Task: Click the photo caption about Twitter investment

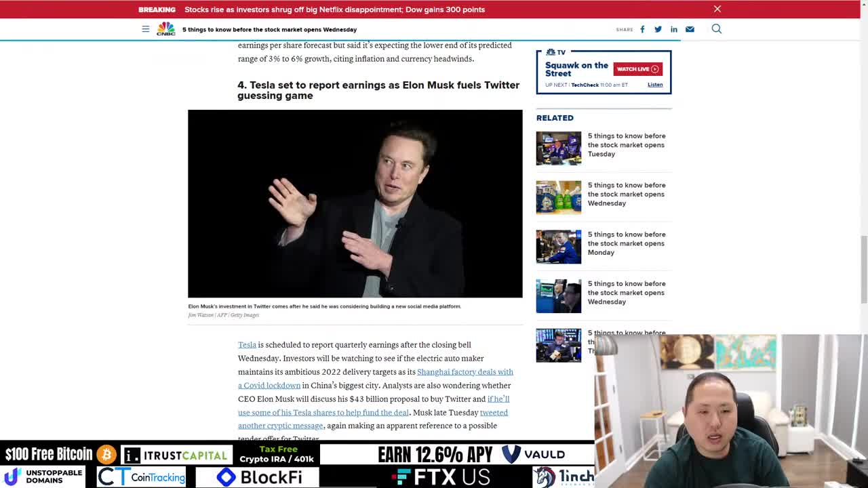Action: click(324, 306)
